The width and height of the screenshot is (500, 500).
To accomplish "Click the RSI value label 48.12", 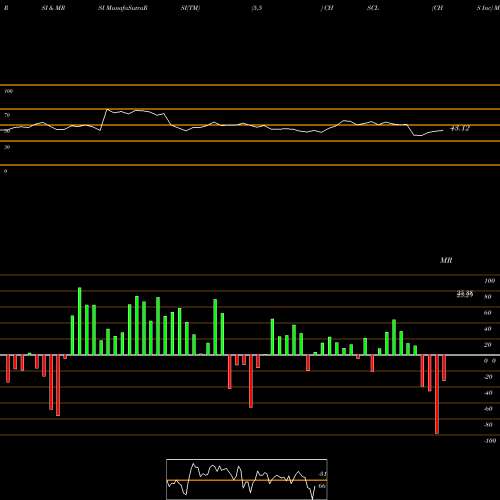I will click(x=460, y=128).
